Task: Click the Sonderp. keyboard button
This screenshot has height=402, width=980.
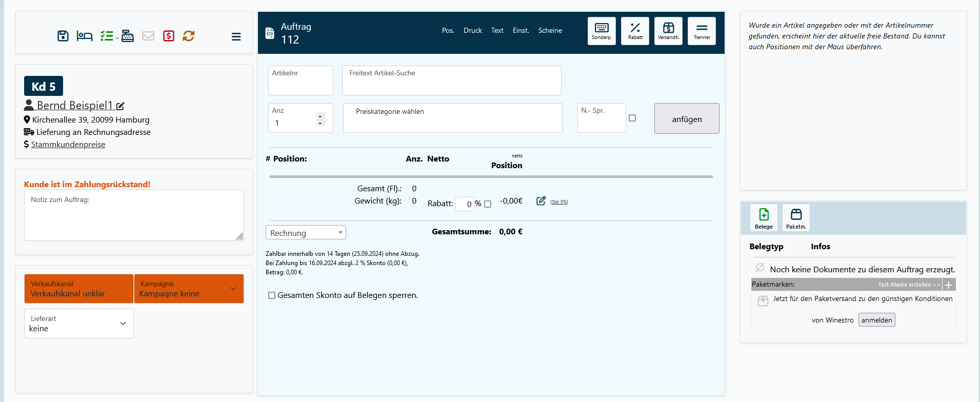Action: click(x=602, y=31)
